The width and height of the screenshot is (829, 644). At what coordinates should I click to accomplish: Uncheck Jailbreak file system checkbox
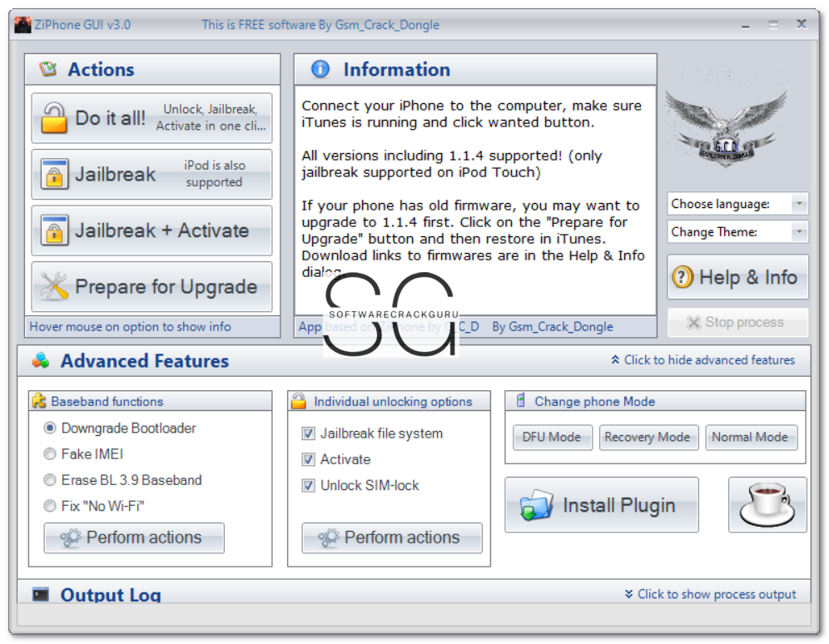tap(308, 433)
